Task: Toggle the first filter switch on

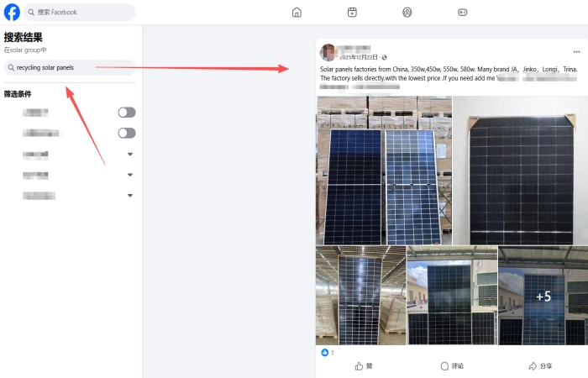Action: (x=127, y=113)
